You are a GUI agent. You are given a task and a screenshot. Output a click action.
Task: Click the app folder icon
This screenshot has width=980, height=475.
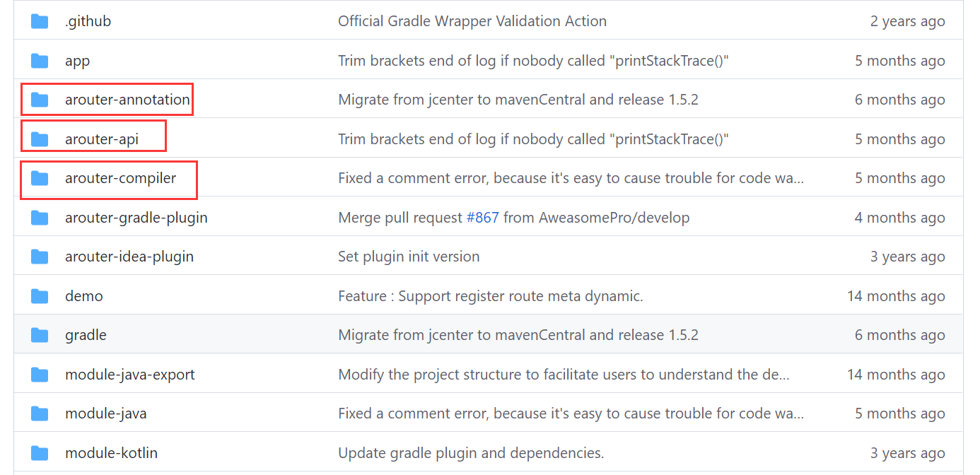(40, 61)
